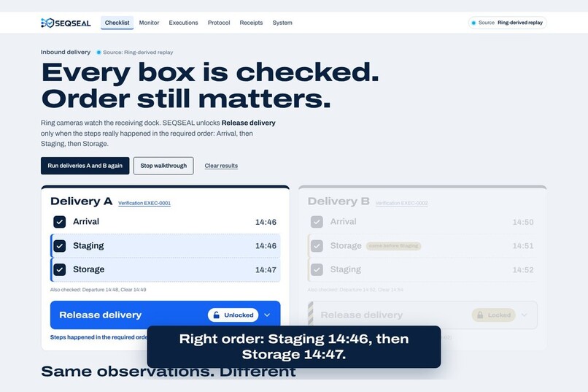Click the Stop walkthrough button
588x392 pixels.
pos(163,166)
